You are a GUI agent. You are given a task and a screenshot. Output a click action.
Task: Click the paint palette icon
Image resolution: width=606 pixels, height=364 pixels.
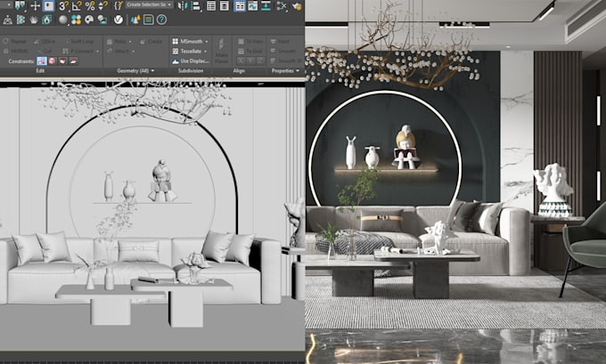click(89, 20)
